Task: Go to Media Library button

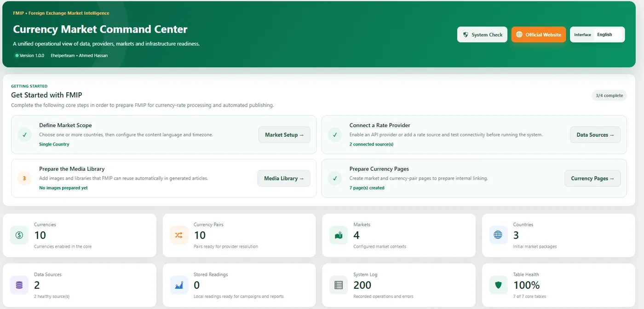Action: pyautogui.click(x=284, y=178)
